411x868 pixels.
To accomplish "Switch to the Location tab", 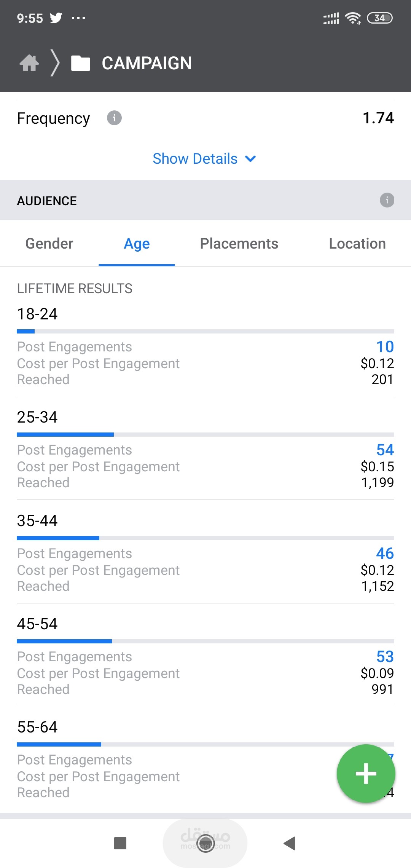I will (x=357, y=244).
